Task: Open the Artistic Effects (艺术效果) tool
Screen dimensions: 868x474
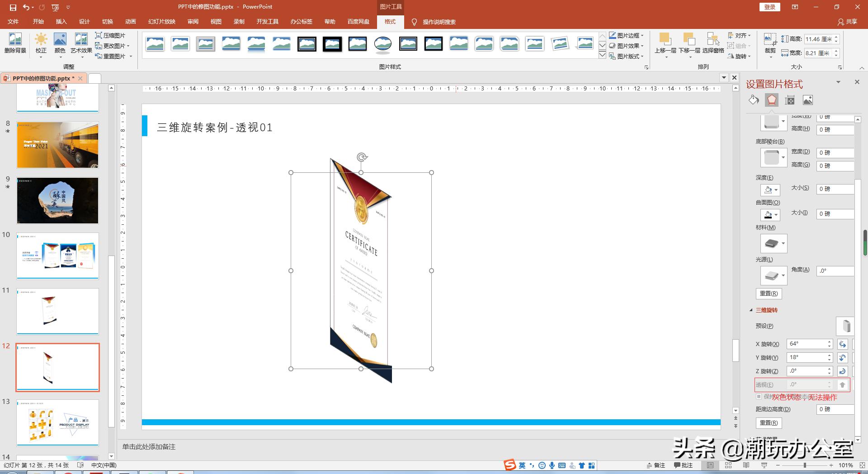Action: [x=81, y=43]
